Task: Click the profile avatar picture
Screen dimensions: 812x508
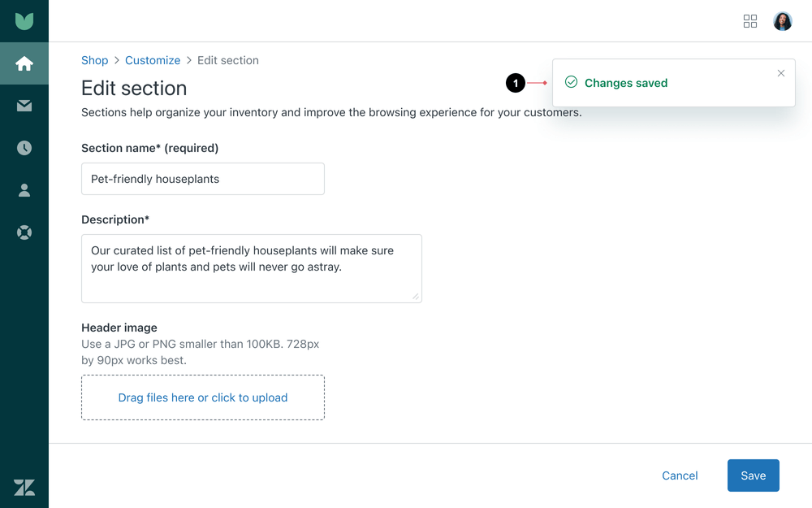Action: click(782, 21)
